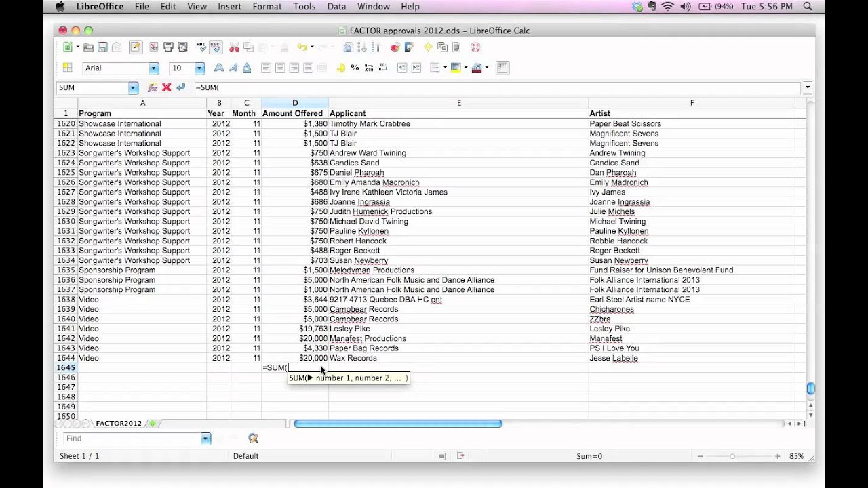The image size is (868, 488).
Task: Sort the column ascending
Action: pyautogui.click(x=362, y=47)
